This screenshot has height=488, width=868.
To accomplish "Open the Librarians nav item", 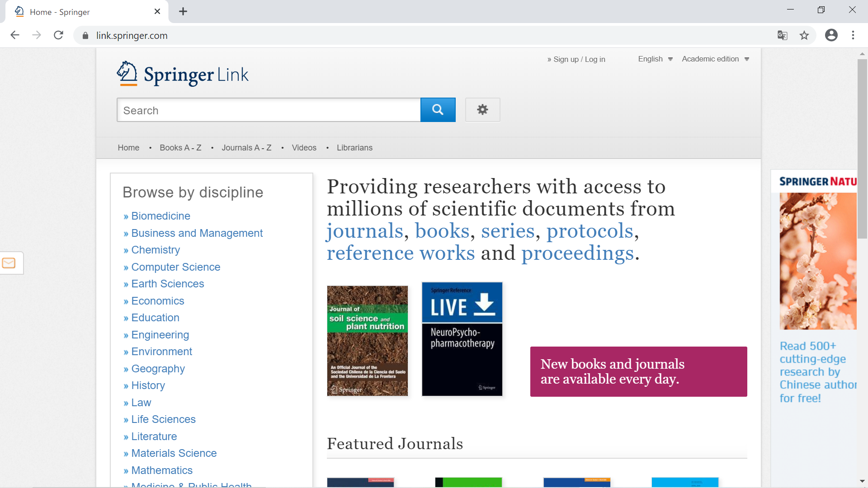I will tap(354, 148).
